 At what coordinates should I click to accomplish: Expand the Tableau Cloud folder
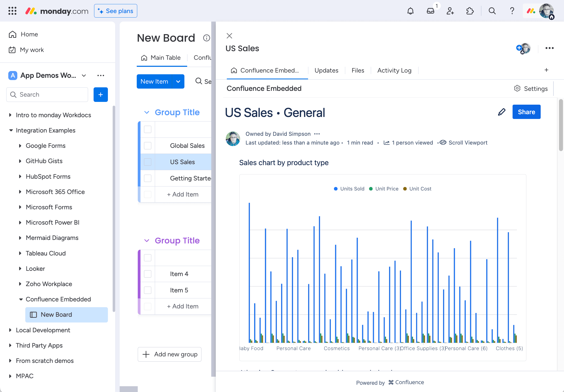[20, 253]
